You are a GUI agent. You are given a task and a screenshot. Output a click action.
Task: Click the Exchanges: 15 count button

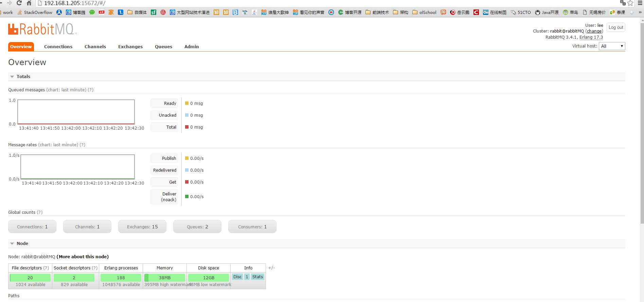click(x=142, y=227)
